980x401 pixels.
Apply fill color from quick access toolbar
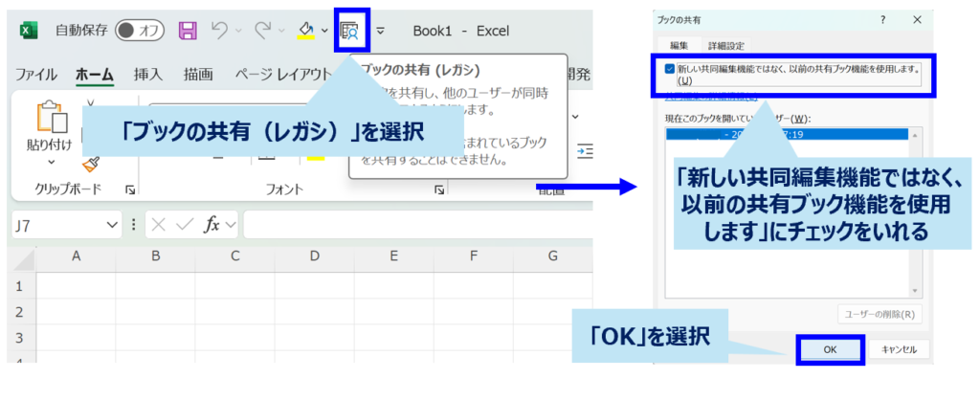[305, 30]
